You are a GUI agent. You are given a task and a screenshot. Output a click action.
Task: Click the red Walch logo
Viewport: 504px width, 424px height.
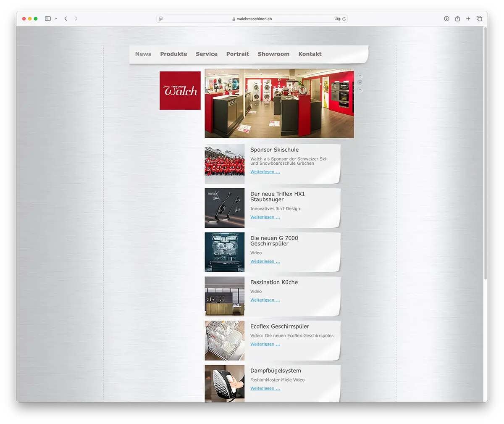(180, 90)
